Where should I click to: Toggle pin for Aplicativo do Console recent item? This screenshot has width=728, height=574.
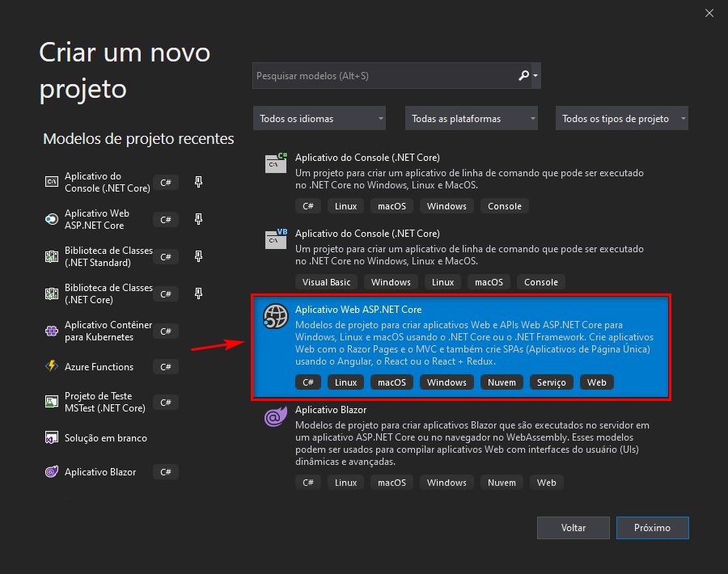[198, 182]
